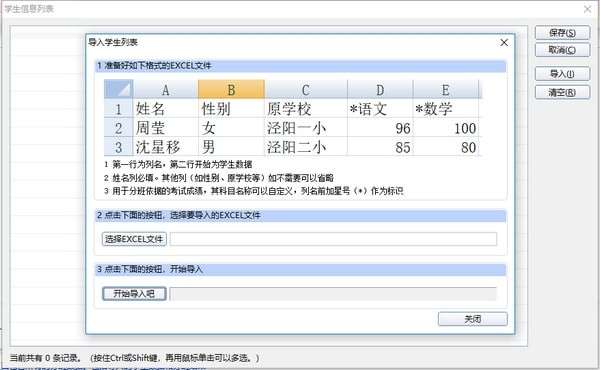600x370 pixels.
Task: Click the 导入(I) button
Action: coord(562,73)
